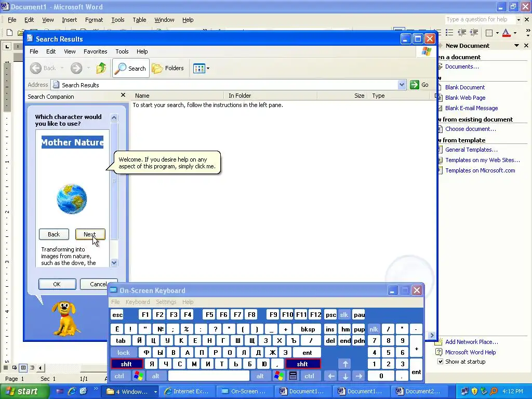
Task: Click the Views icon in the Search Results toolbar
Action: click(x=199, y=68)
